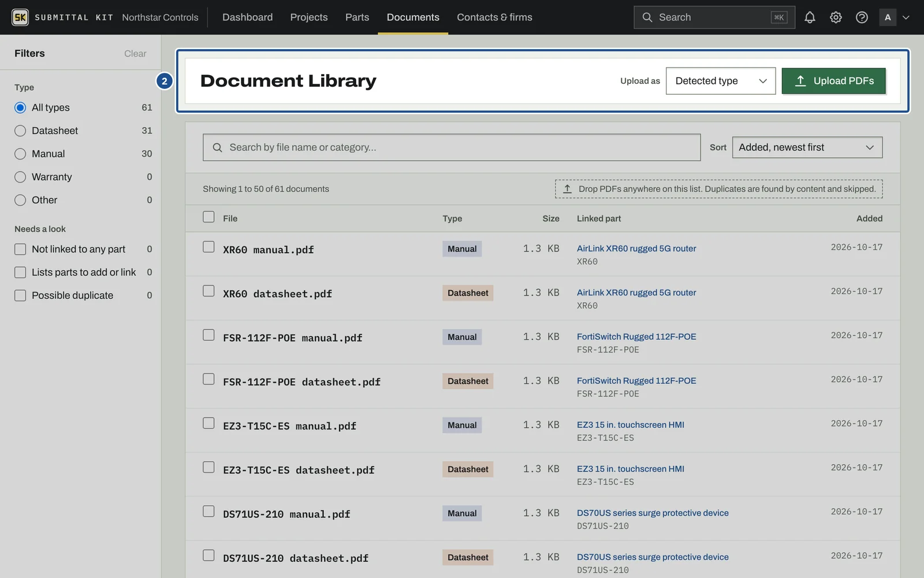Viewport: 924px width, 578px height.
Task: Focus the file name or category search box
Action: pyautogui.click(x=452, y=147)
